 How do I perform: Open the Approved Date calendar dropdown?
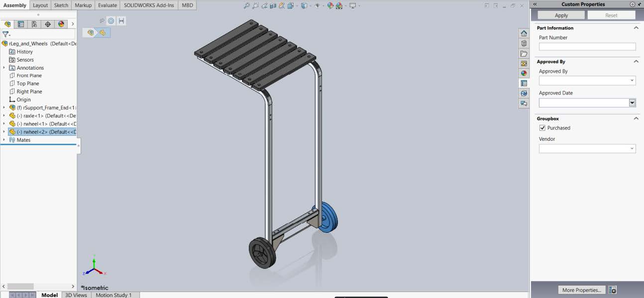coord(632,102)
